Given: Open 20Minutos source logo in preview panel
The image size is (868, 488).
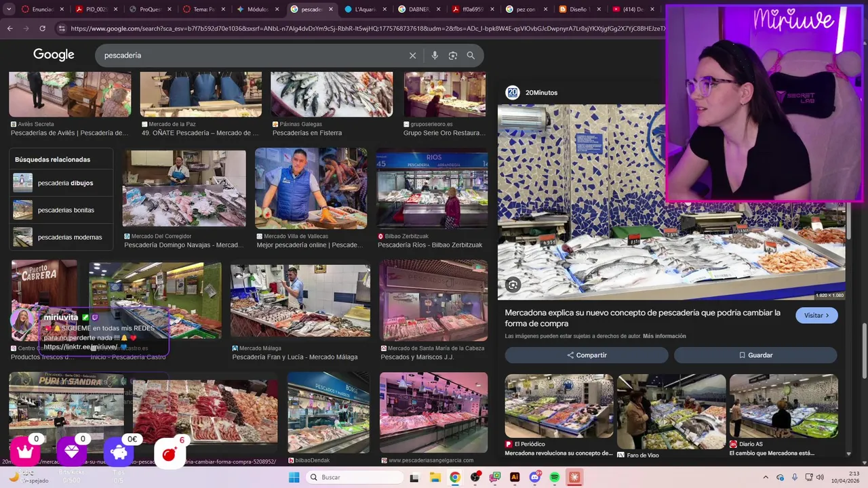Looking at the screenshot, I should click(513, 93).
